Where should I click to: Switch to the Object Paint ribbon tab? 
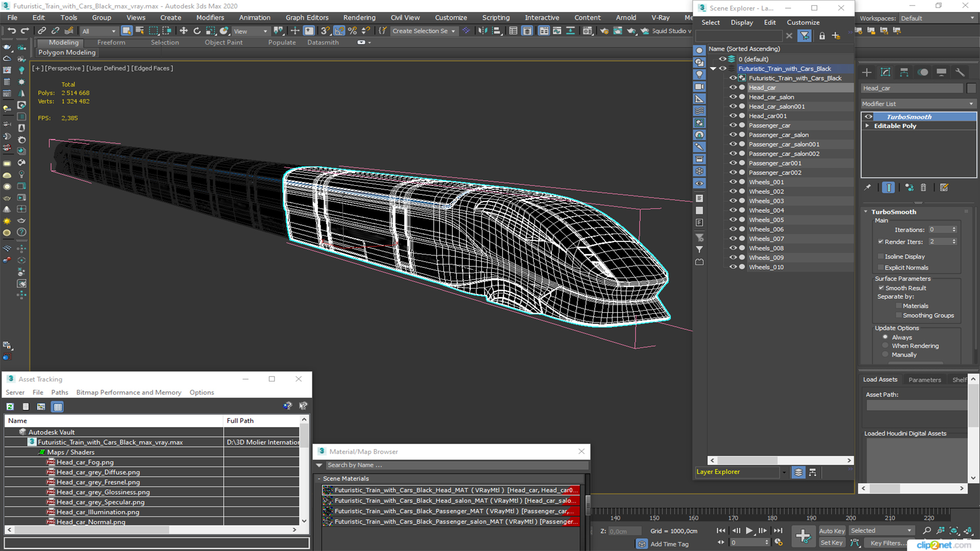(224, 42)
